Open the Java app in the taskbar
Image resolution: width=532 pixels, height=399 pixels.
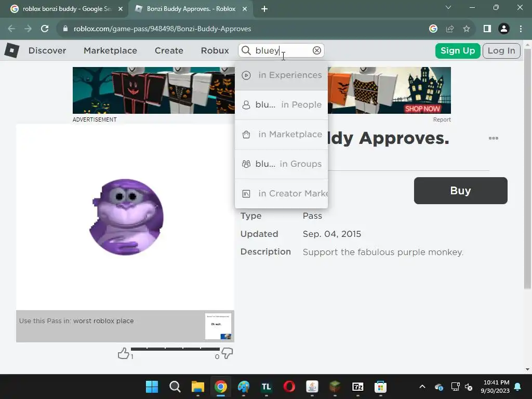312,387
